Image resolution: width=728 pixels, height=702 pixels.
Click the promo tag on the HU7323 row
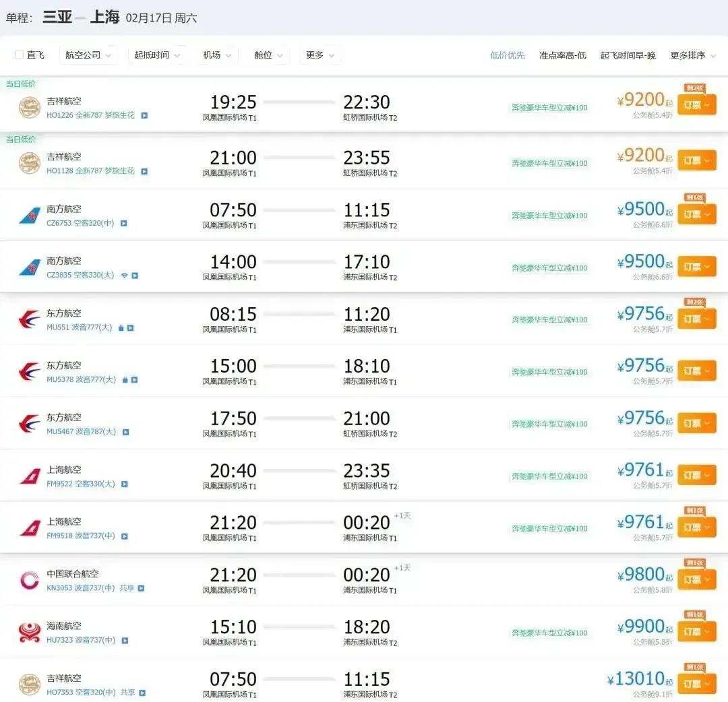[x=549, y=633]
